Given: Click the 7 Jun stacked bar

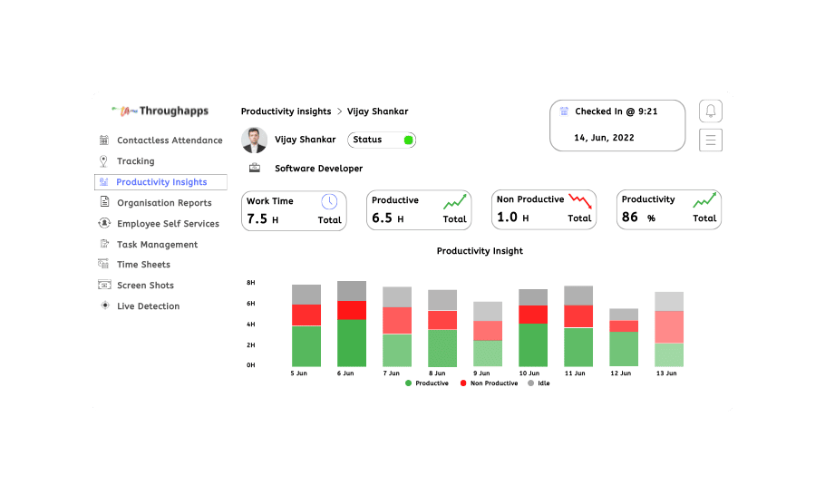Looking at the screenshot, I should [397, 326].
